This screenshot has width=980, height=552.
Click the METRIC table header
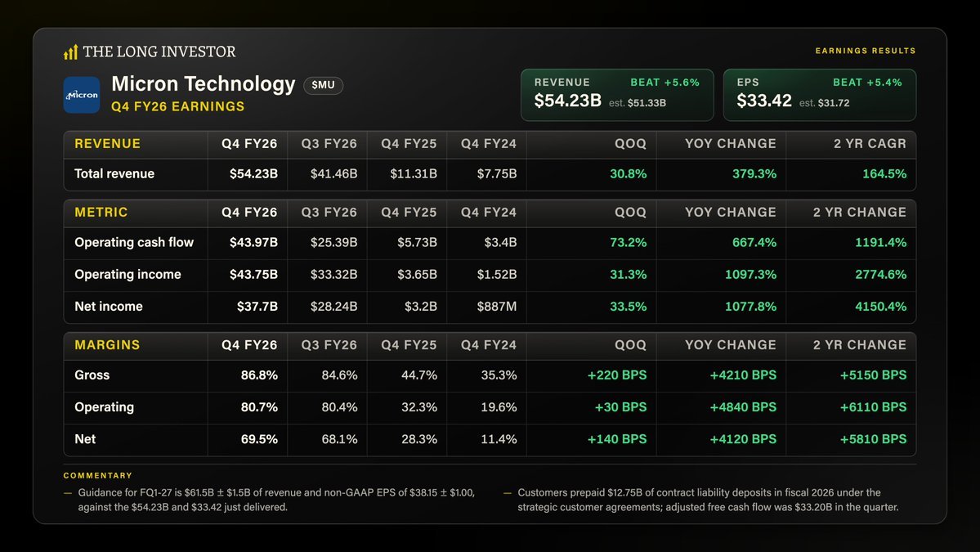pos(101,213)
